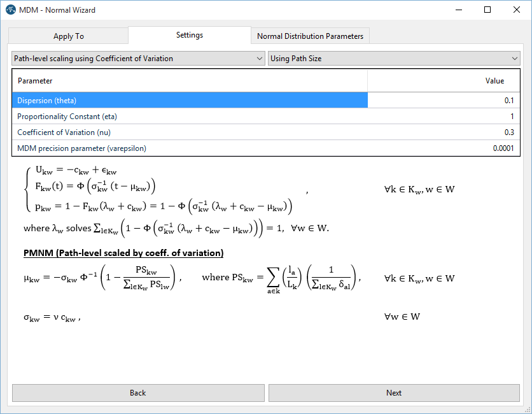Screen dimensions: 532x414
Task: Go to the next wizard step
Action: (x=394, y=393)
